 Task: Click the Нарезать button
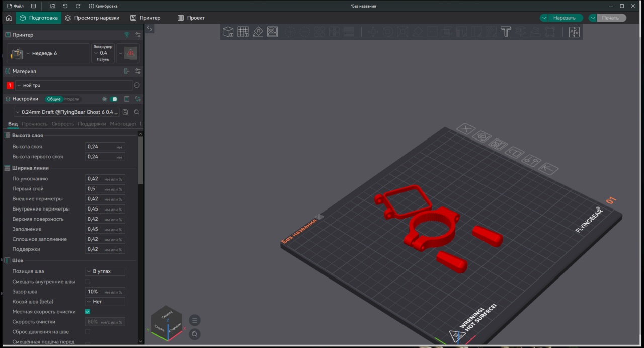pos(565,17)
